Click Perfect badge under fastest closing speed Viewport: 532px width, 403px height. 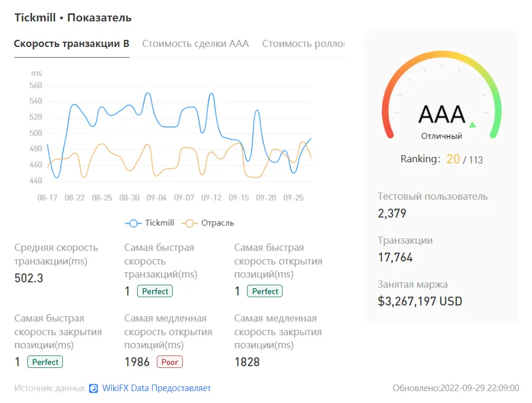45,362
